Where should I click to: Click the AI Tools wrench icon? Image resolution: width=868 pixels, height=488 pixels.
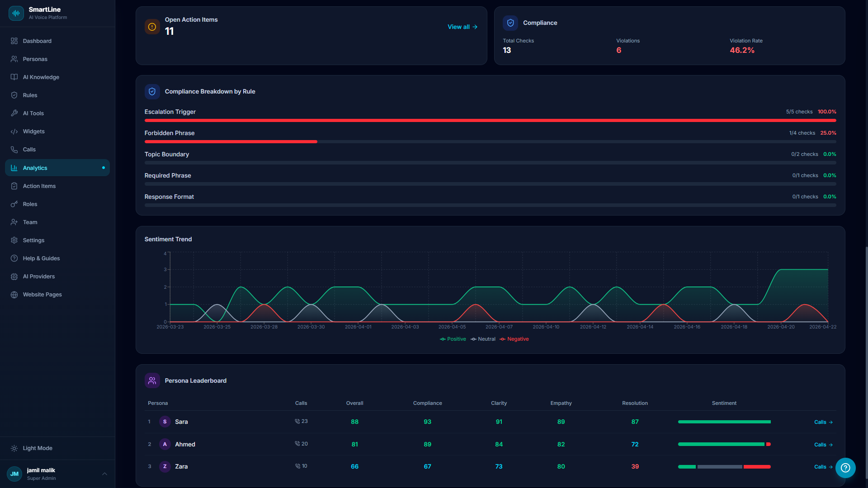pyautogui.click(x=14, y=113)
